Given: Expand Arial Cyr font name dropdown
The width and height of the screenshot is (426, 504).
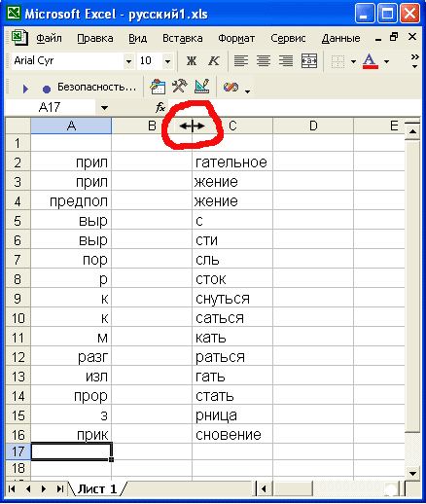Looking at the screenshot, I should click(x=128, y=61).
